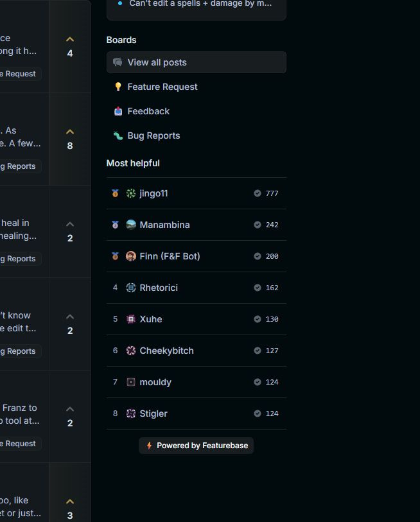Image resolution: width=420 pixels, height=522 pixels.
Task: Click the Feedback board inbox icon
Action: (118, 111)
